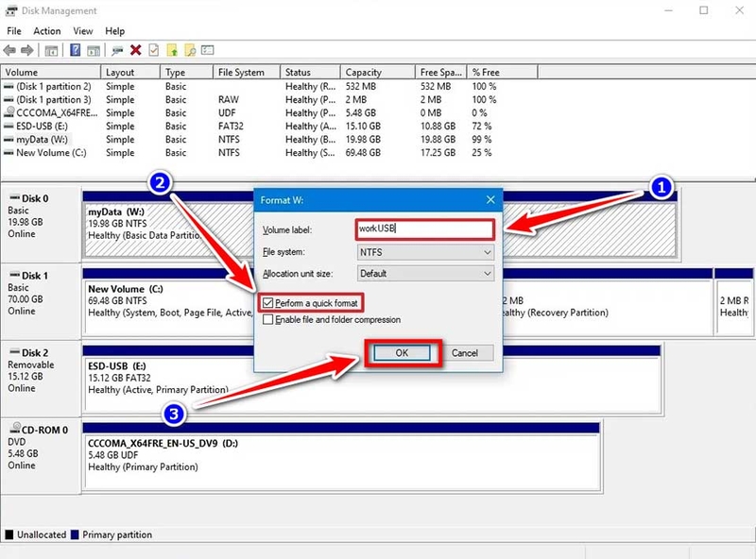Click the settings checklist toolbar icon
The width and height of the screenshot is (756, 559).
coord(207,50)
